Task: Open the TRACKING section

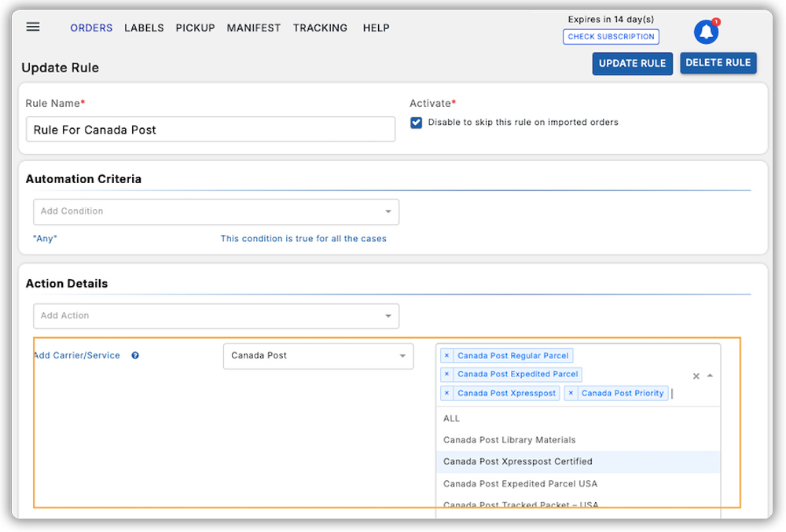Action: pyautogui.click(x=320, y=28)
